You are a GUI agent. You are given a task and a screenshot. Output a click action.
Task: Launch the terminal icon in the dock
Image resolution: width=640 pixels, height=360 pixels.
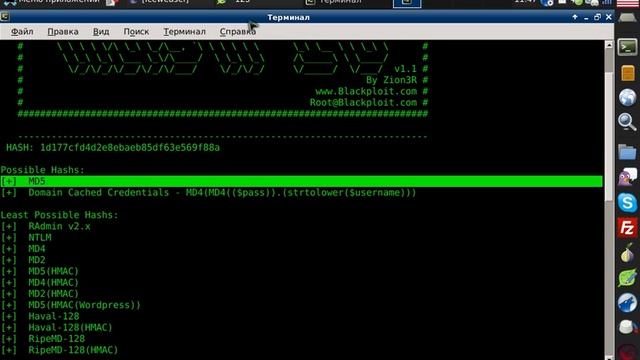[x=627, y=47]
